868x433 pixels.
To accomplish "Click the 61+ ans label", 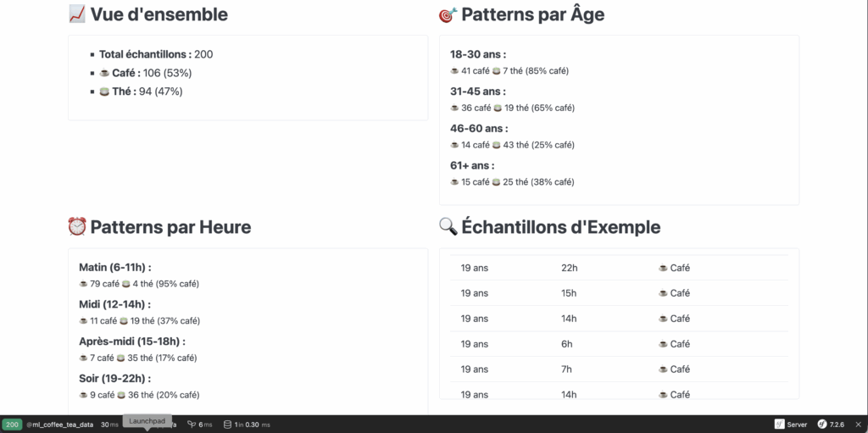I will point(472,165).
